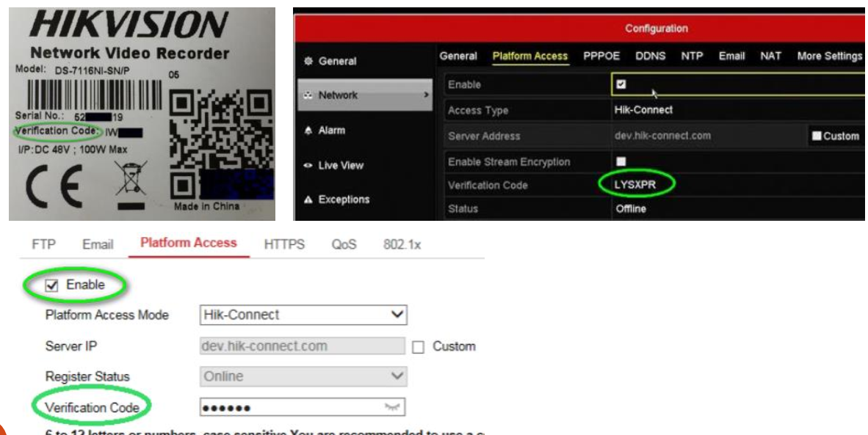868x435 pixels.
Task: Tick the Custom server address checkbox in Configuration
Action: (x=817, y=136)
